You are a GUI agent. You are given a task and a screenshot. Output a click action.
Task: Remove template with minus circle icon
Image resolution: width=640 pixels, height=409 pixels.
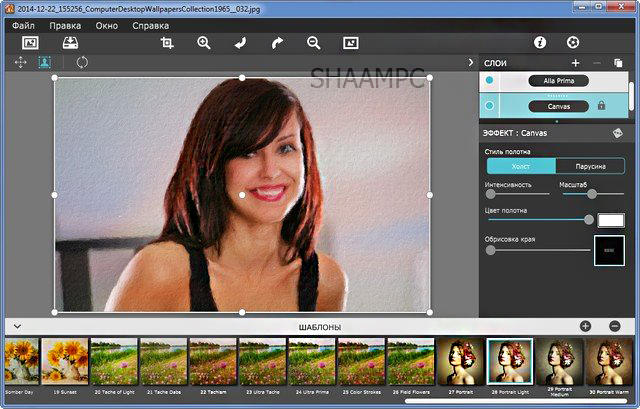point(615,326)
